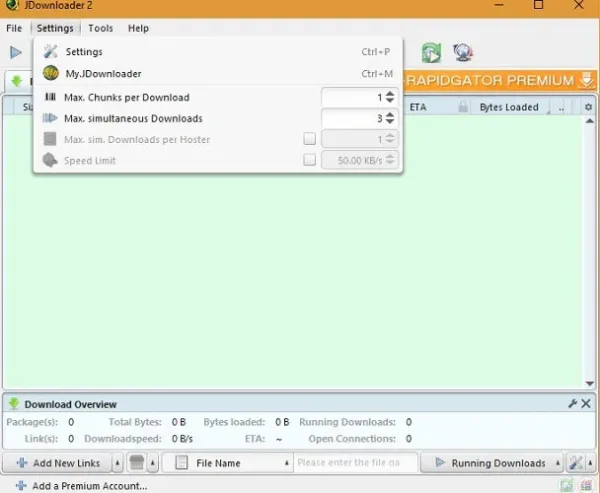Click Add a Premium Account link
This screenshot has height=493, width=600.
[x=82, y=486]
